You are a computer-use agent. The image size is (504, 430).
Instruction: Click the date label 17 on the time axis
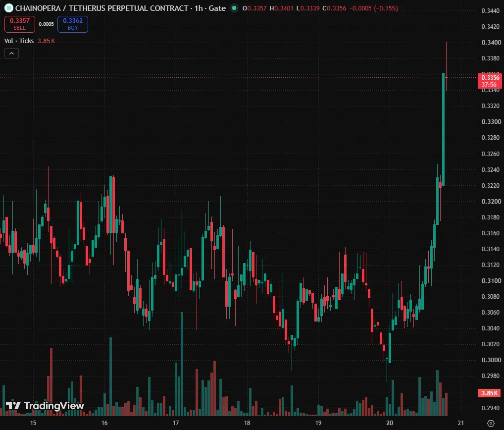coord(176,423)
